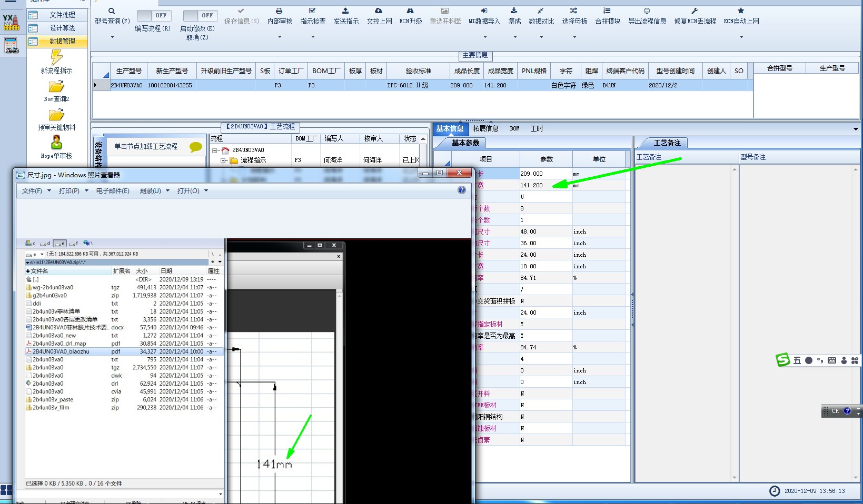This screenshot has height=504, width=863.
Task: Click the 保存信息 checkmark icon
Action: point(241,11)
